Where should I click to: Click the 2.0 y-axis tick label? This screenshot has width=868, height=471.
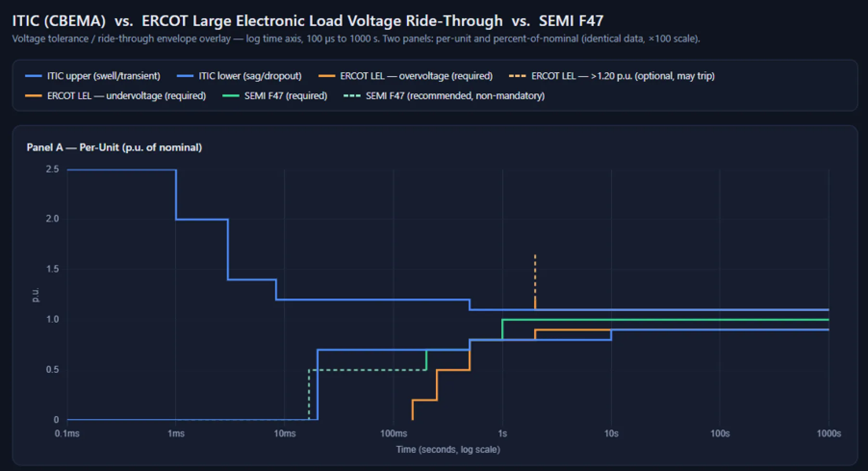click(52, 219)
